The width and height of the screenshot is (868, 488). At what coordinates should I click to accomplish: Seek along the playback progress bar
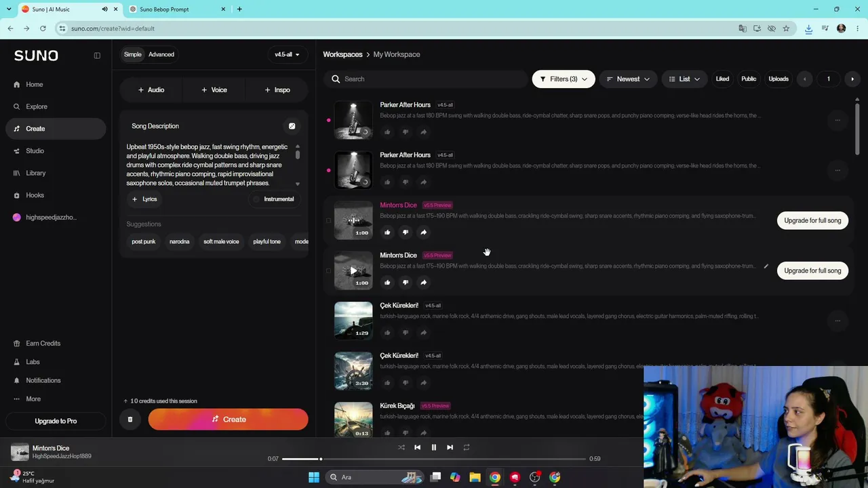point(434,459)
